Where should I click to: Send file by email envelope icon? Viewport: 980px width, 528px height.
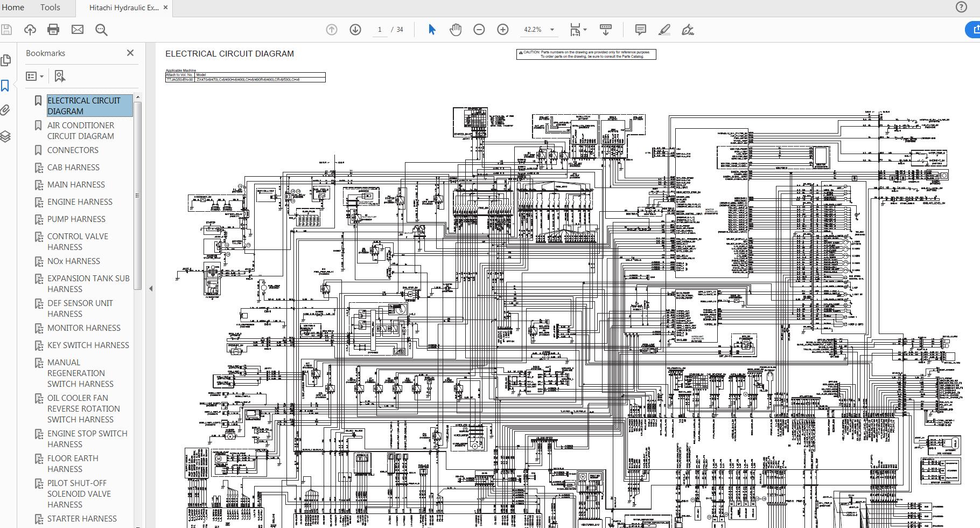78,30
